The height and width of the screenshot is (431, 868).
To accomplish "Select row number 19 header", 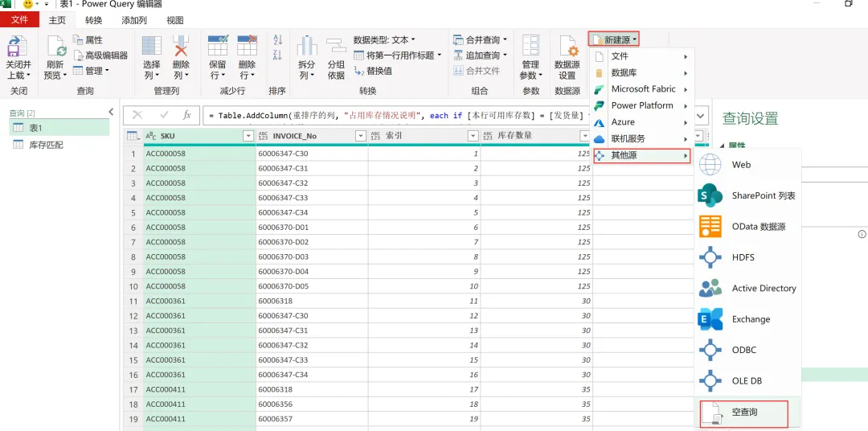I will (133, 419).
